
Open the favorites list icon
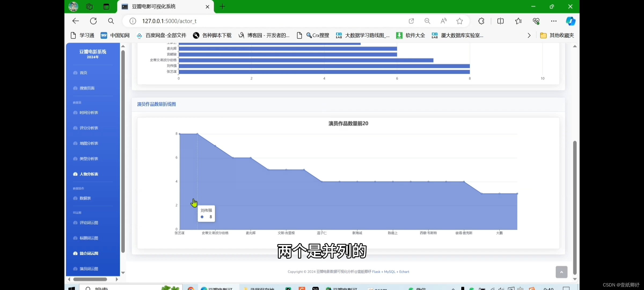tap(518, 21)
